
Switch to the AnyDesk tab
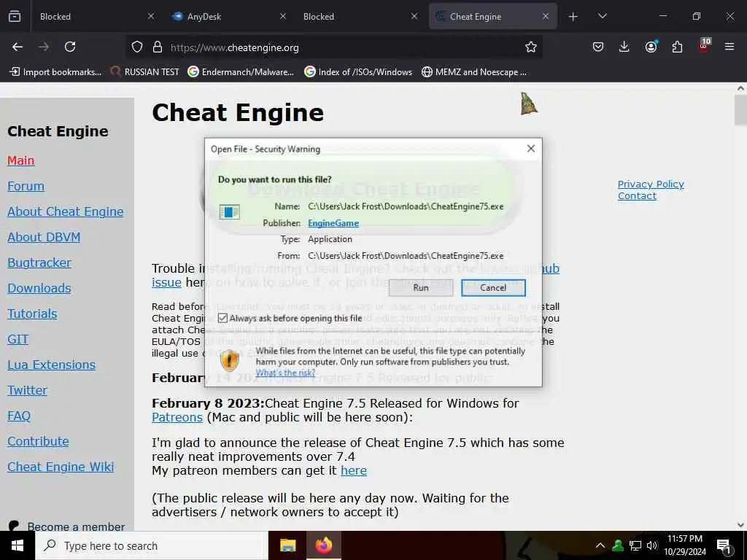[228, 17]
